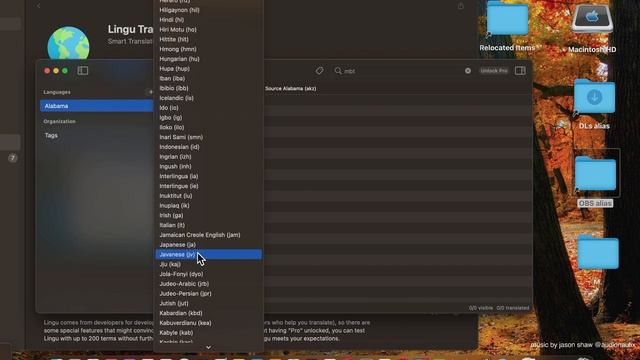Screen dimensions: 640x360
Task: Click the add language plus button
Action: tap(150, 92)
